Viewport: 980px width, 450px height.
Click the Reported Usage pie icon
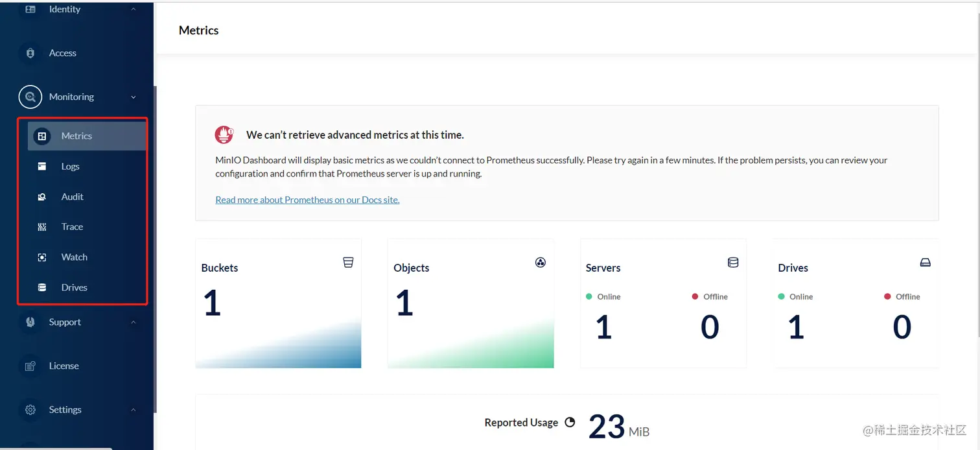pos(570,422)
